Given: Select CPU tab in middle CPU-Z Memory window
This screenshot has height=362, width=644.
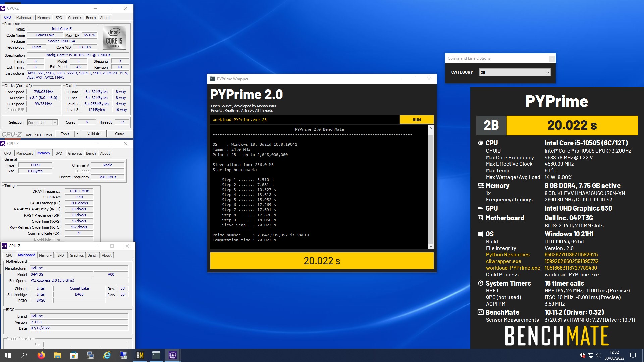Looking at the screenshot, I should tap(8, 153).
